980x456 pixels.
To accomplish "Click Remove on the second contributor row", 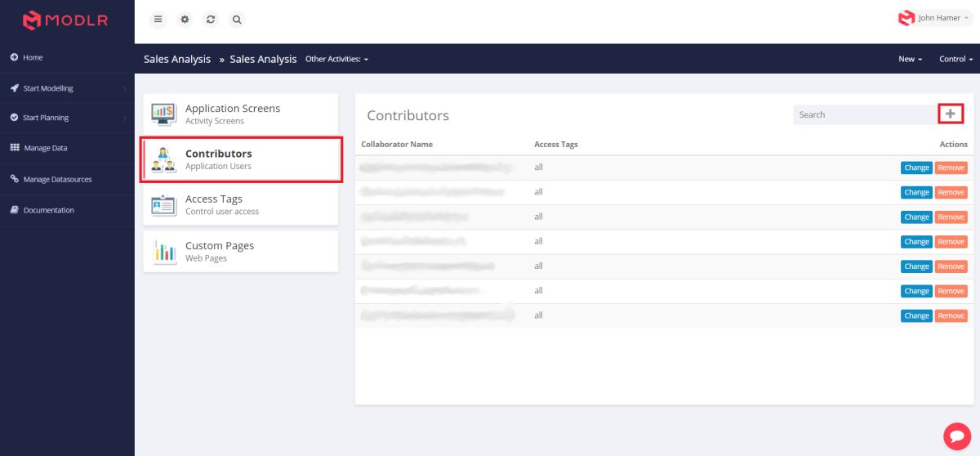I will point(951,192).
